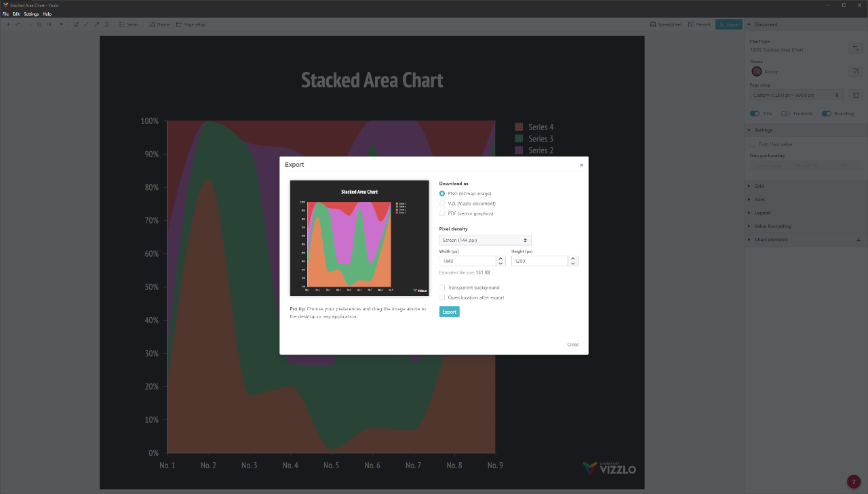Open the Pixel density dropdown
The width and height of the screenshot is (868, 494).
pyautogui.click(x=485, y=240)
